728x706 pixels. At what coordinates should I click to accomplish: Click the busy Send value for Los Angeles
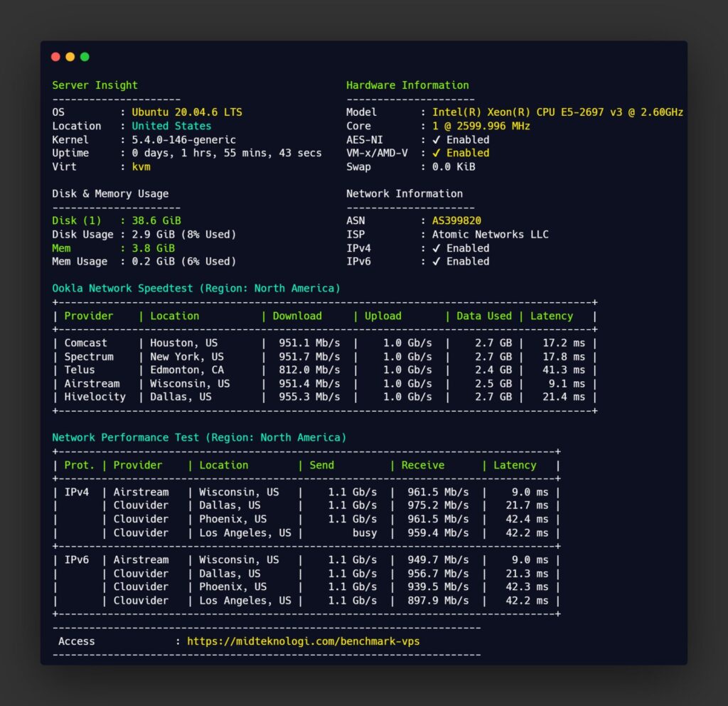364,533
